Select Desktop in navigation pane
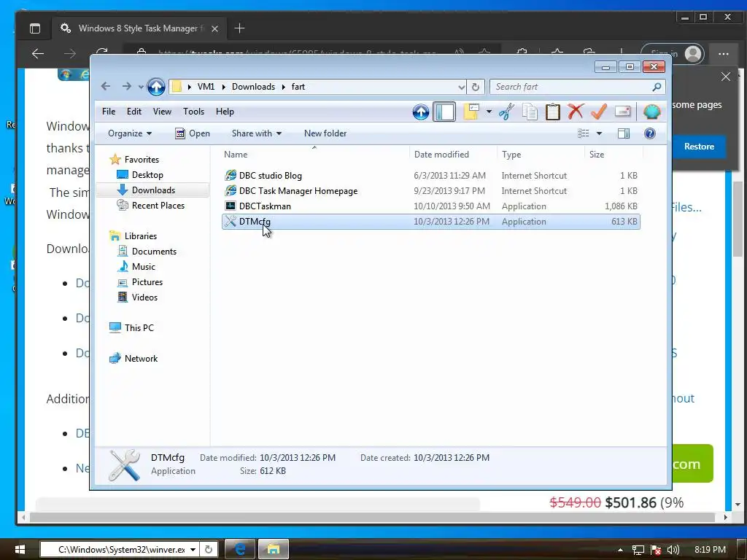747x560 pixels. coord(141,175)
